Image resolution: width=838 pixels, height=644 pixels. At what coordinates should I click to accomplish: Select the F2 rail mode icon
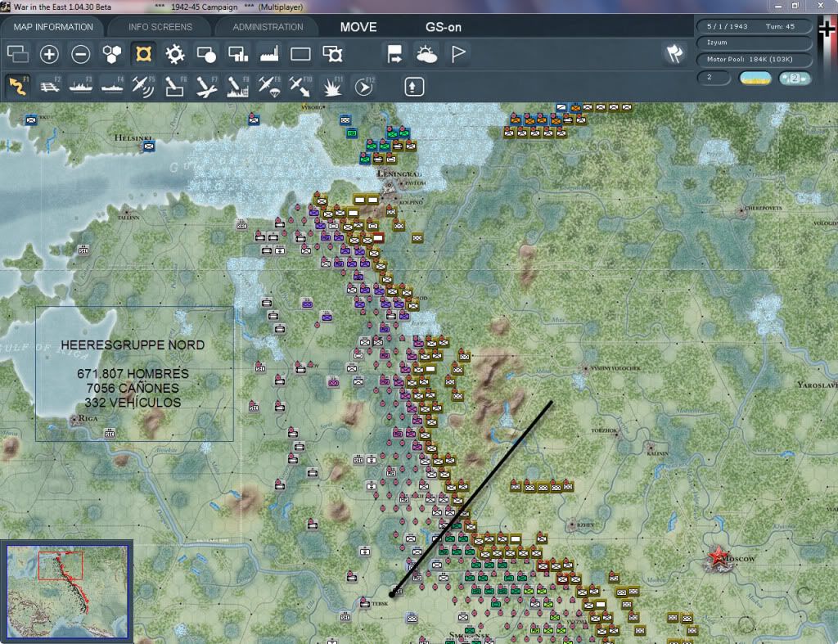50,86
